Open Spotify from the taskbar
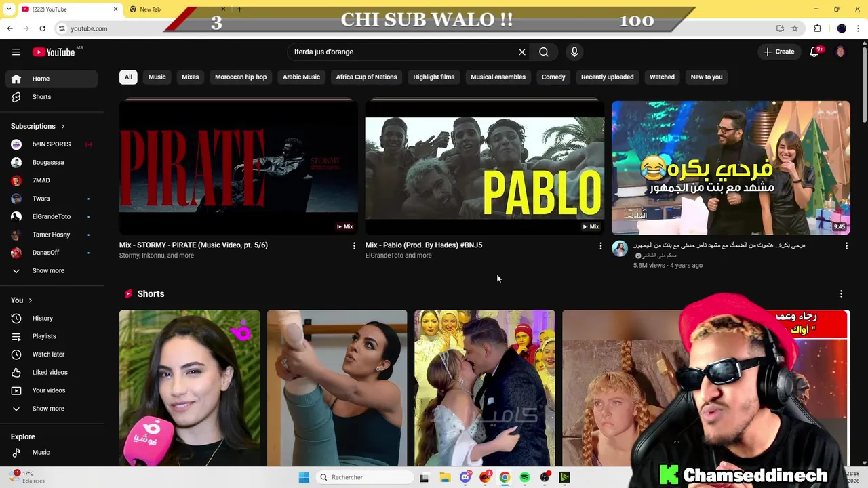The width and height of the screenshot is (868, 488). [x=525, y=477]
